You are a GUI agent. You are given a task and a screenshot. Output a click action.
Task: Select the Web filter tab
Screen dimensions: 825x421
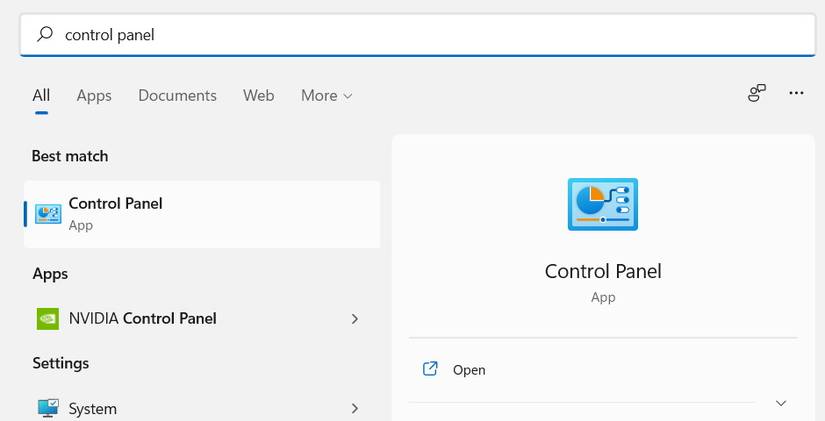point(258,96)
